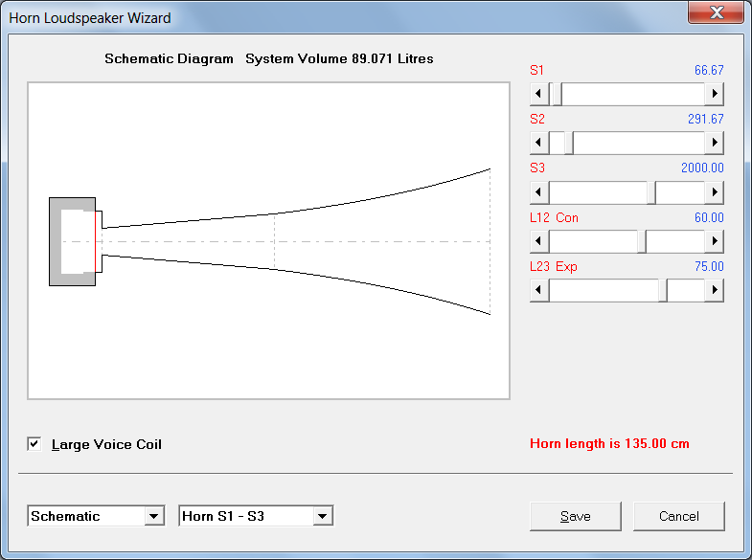
Task: Click the Save button
Action: pos(575,516)
